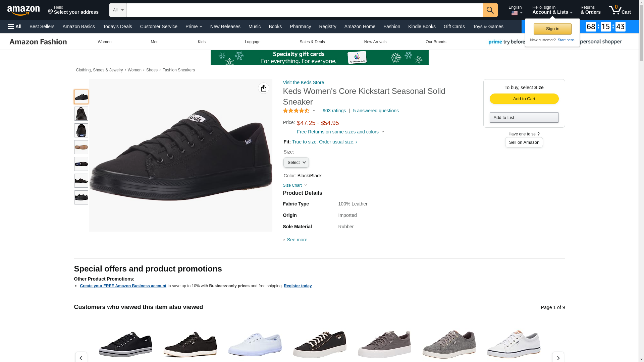Click the yellow Sign in button

point(552,29)
